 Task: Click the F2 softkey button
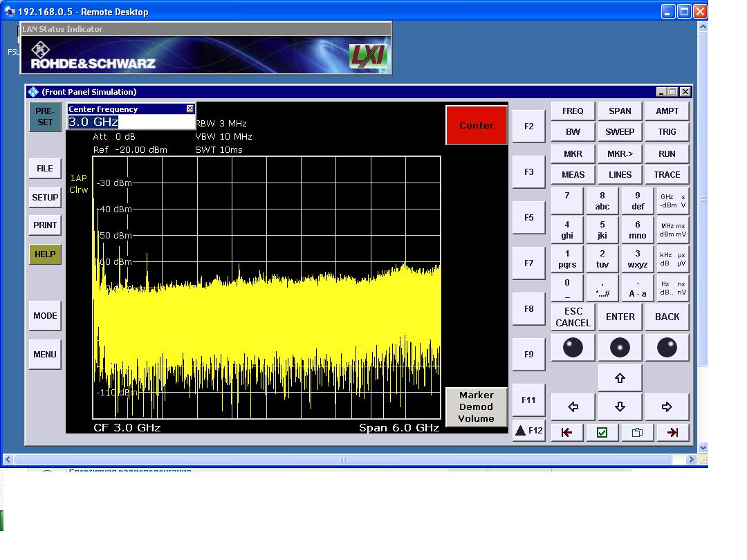pos(529,127)
